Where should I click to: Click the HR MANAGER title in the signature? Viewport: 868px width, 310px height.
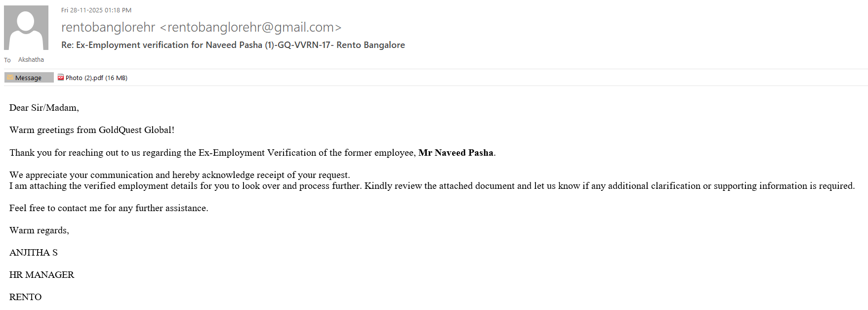point(42,275)
